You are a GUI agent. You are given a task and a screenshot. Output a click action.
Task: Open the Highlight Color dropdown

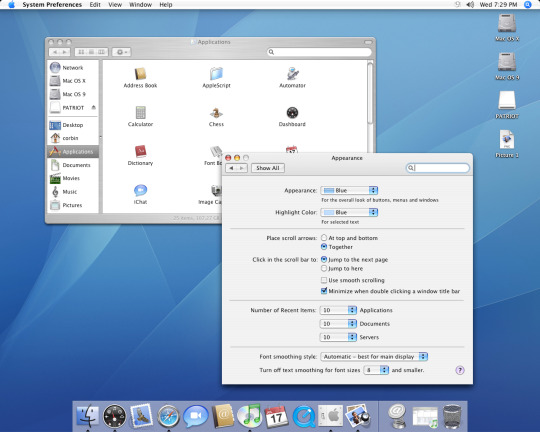349,212
